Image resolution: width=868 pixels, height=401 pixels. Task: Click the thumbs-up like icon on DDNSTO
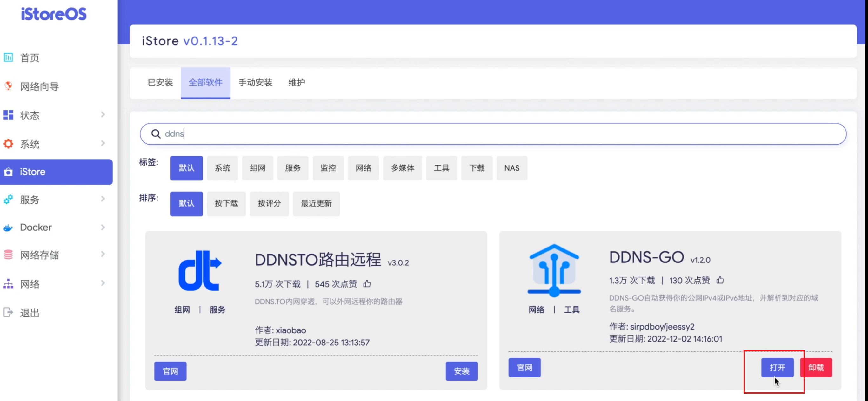[x=367, y=284]
